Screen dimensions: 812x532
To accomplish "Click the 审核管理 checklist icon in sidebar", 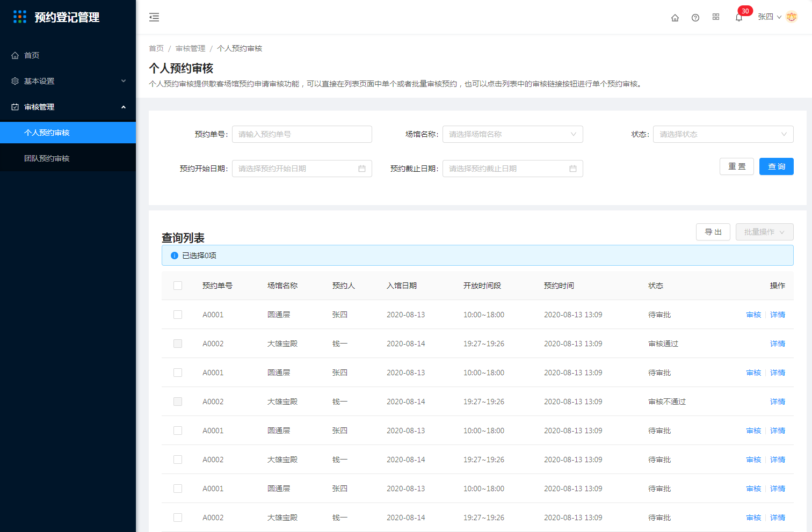I will click(x=15, y=107).
